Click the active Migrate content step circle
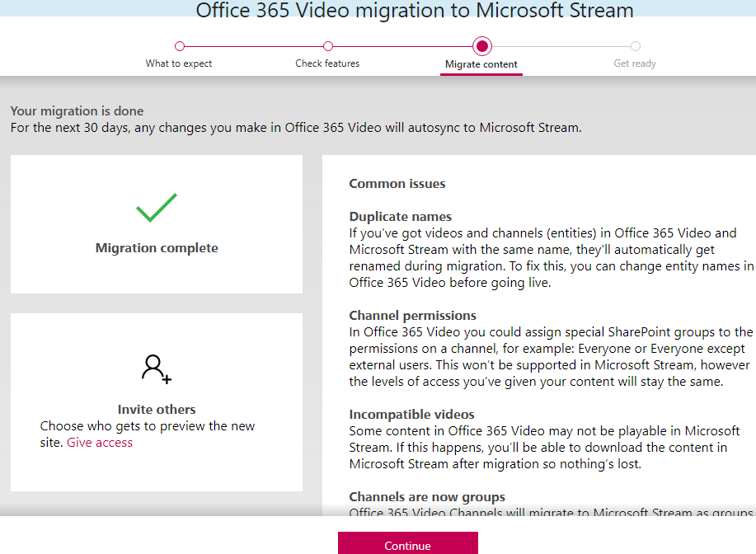756x554 pixels. [x=482, y=46]
